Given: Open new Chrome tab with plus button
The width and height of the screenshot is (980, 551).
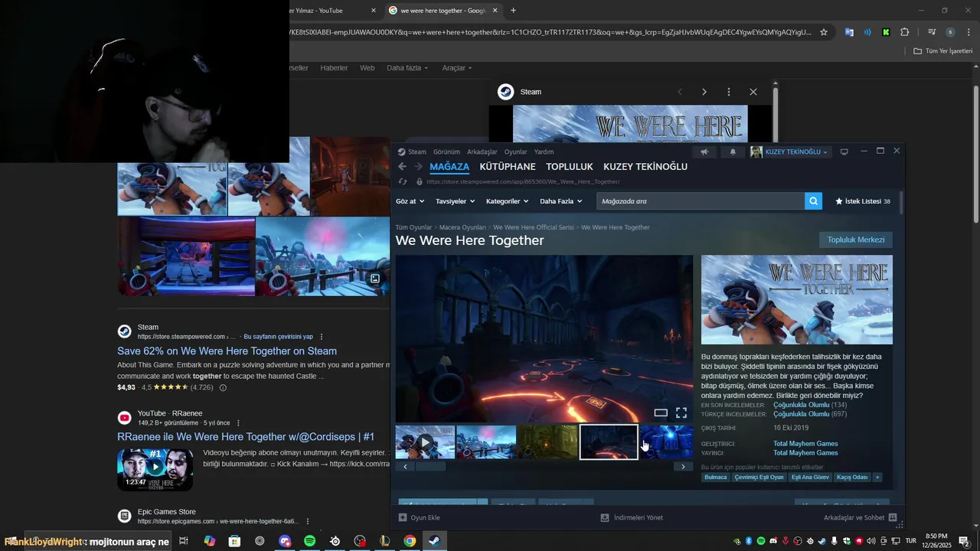Looking at the screenshot, I should point(513,11).
